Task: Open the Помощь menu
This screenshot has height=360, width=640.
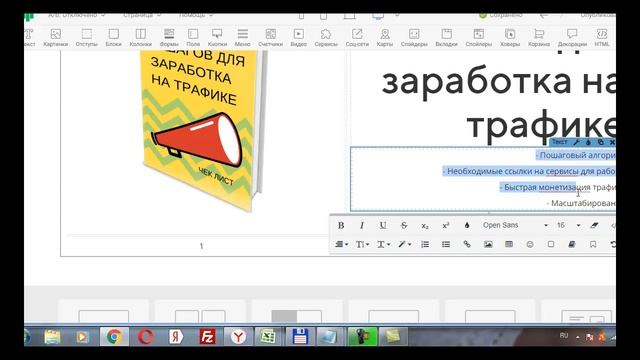Action: (x=196, y=16)
